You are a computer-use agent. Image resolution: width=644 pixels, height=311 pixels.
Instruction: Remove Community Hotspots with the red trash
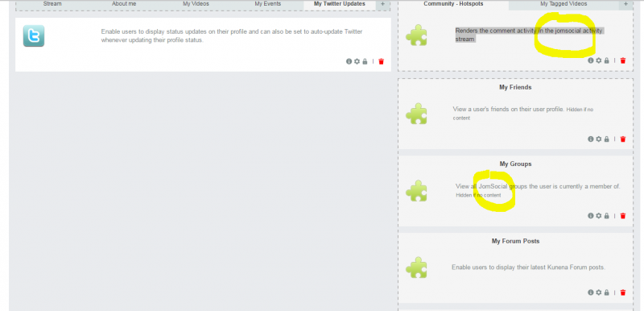pyautogui.click(x=623, y=60)
